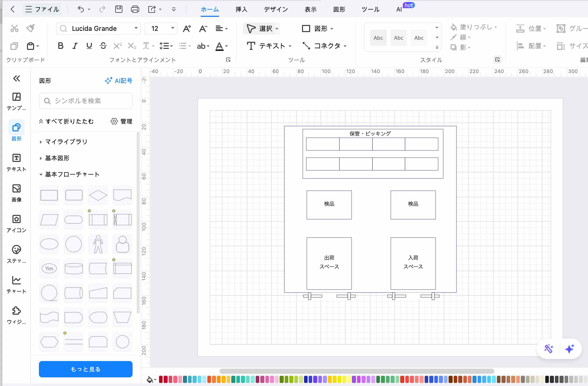Open the export/share icon
This screenshot has height=386, width=588.
[152, 9]
